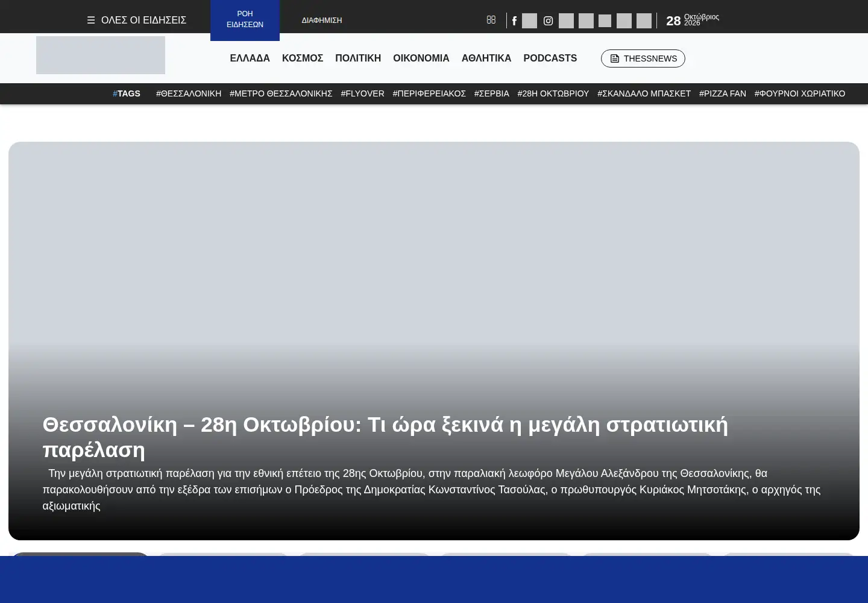Click the grid view icon in top bar
Image resolution: width=868 pixels, height=603 pixels.
click(491, 20)
